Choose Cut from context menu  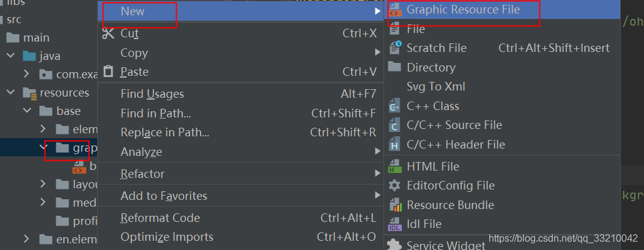coord(241,33)
